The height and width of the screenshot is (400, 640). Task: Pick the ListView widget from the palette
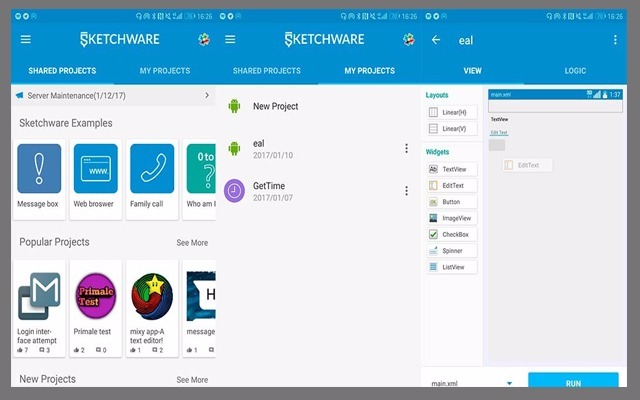[452, 267]
